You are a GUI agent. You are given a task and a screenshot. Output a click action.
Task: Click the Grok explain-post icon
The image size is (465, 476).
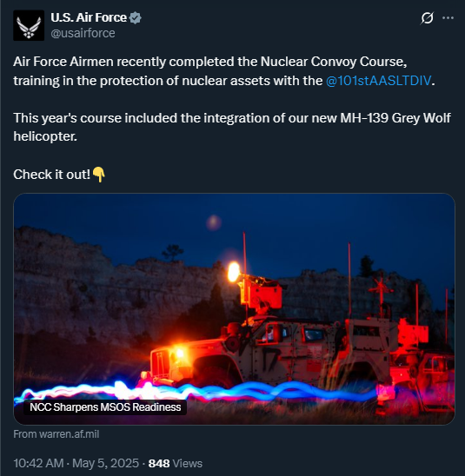tap(427, 18)
